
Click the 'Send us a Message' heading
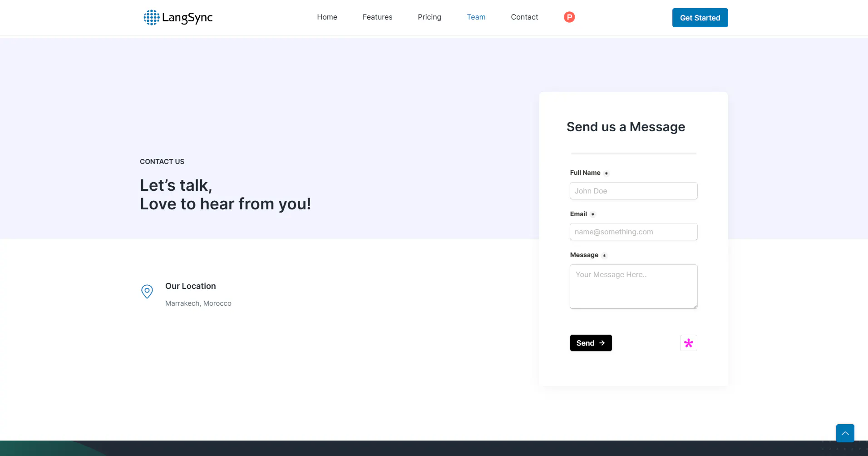[626, 127]
